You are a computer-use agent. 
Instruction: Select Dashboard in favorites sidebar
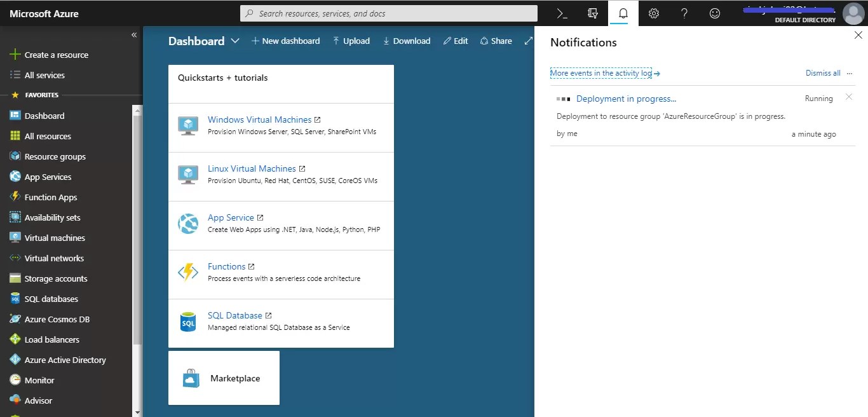37,116
